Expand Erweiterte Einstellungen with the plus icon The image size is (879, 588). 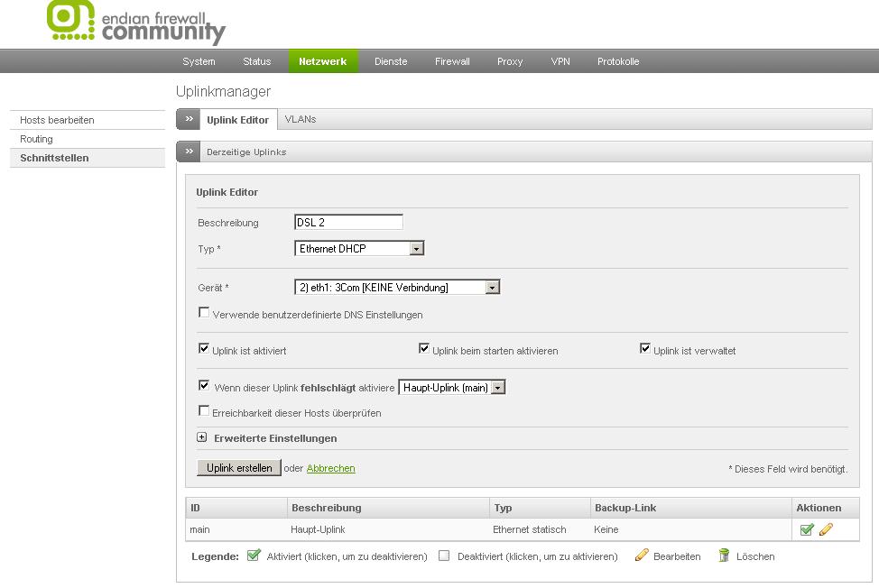pyautogui.click(x=202, y=438)
